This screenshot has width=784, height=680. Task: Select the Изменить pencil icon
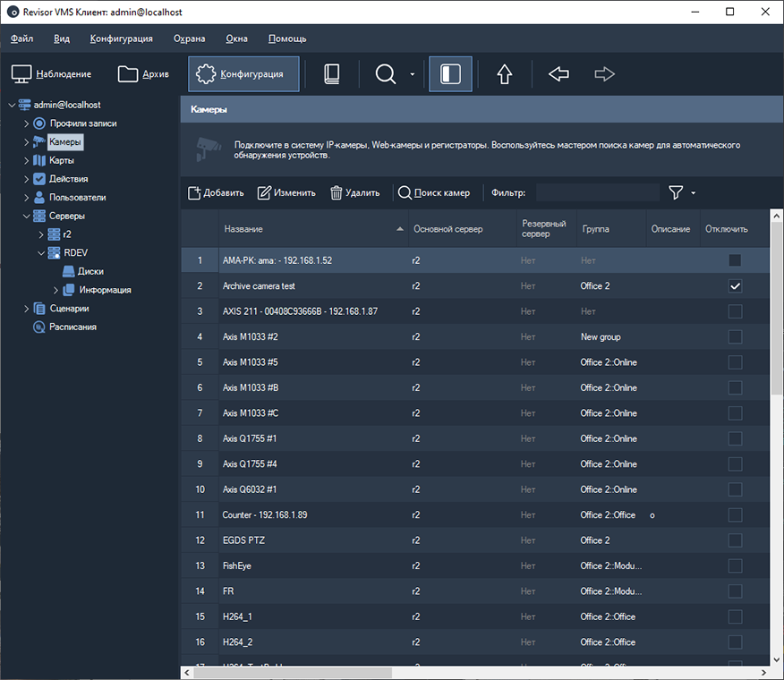click(264, 192)
